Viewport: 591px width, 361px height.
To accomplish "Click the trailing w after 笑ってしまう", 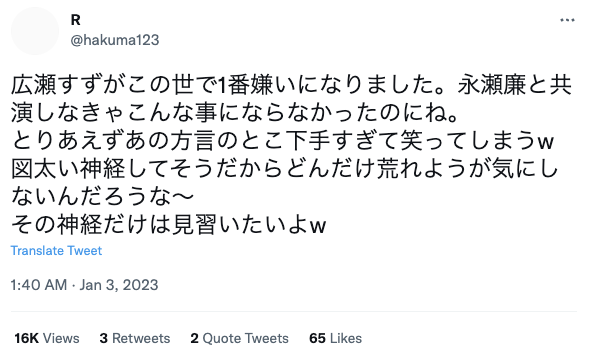I will point(545,142).
